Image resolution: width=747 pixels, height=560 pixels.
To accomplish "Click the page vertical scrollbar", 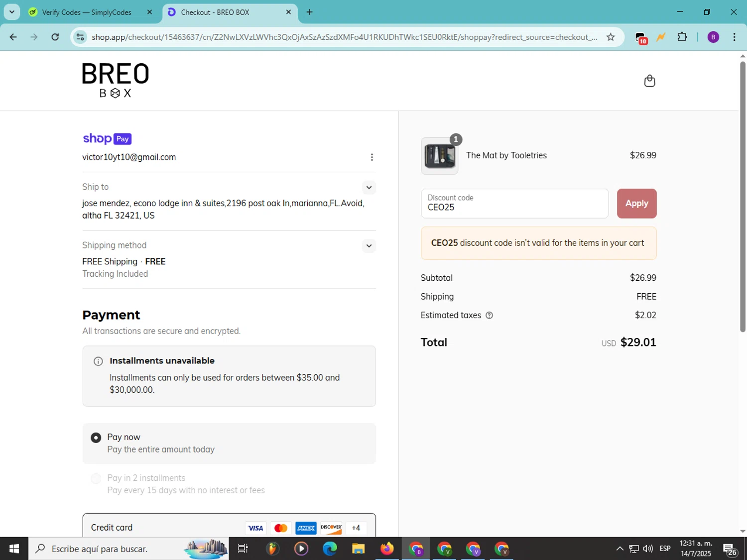I will point(743,196).
